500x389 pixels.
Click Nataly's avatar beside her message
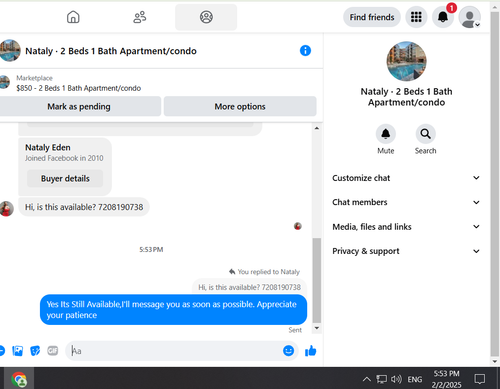[6, 209]
